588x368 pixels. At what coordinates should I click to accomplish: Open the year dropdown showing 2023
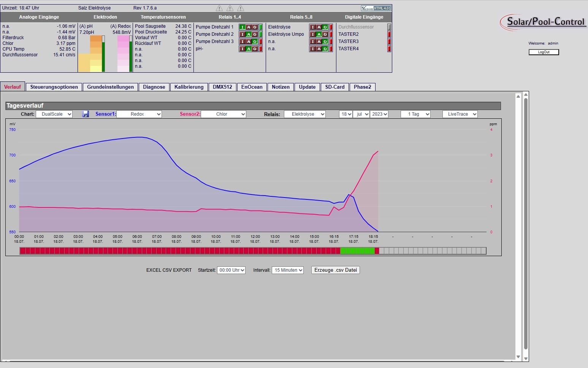(x=379, y=114)
